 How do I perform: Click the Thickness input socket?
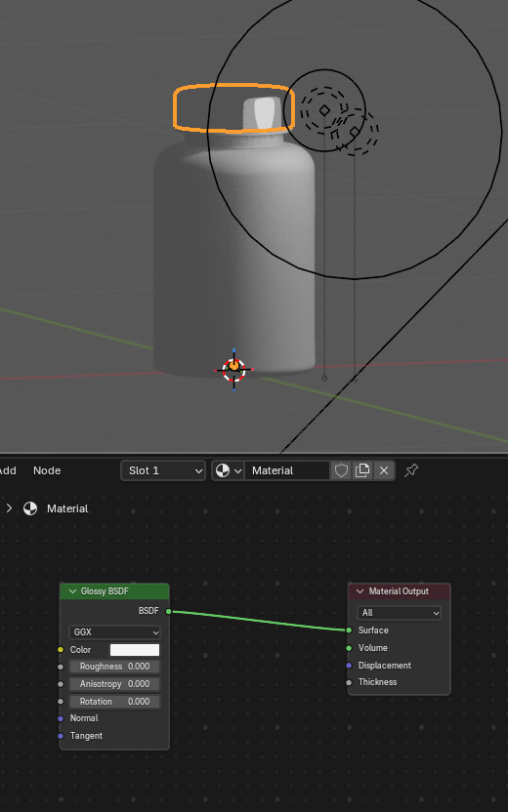pyautogui.click(x=349, y=682)
